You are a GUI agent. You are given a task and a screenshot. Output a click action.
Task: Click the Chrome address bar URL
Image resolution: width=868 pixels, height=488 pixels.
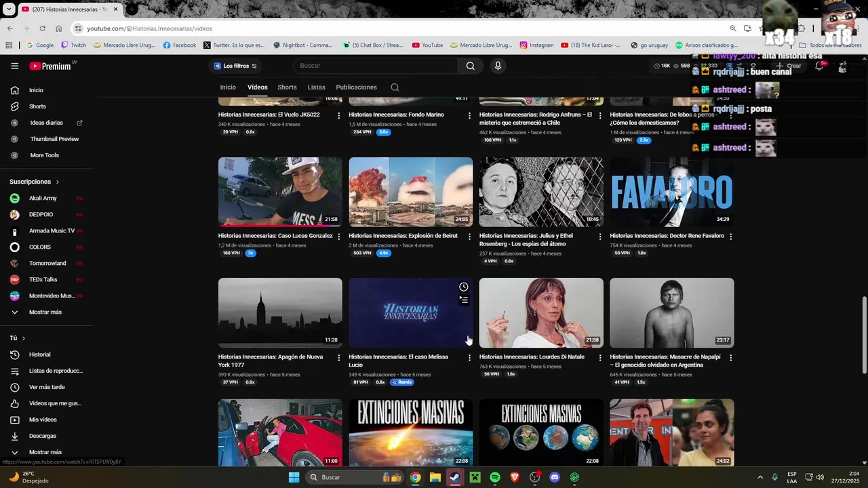tap(150, 28)
